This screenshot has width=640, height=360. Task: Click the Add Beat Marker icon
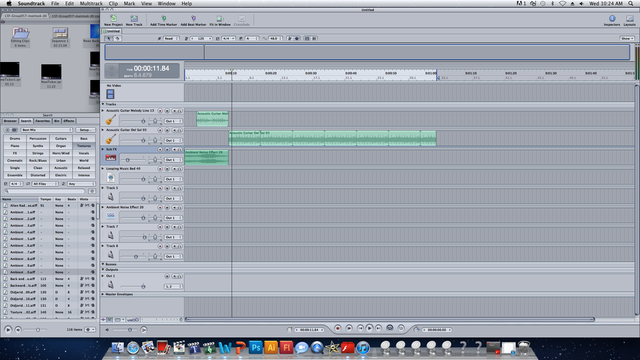pos(193,19)
